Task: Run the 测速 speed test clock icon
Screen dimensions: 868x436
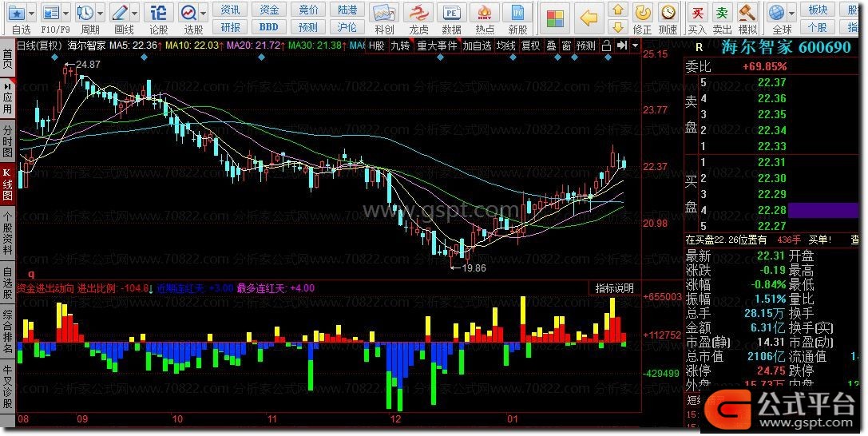Action: [x=668, y=12]
